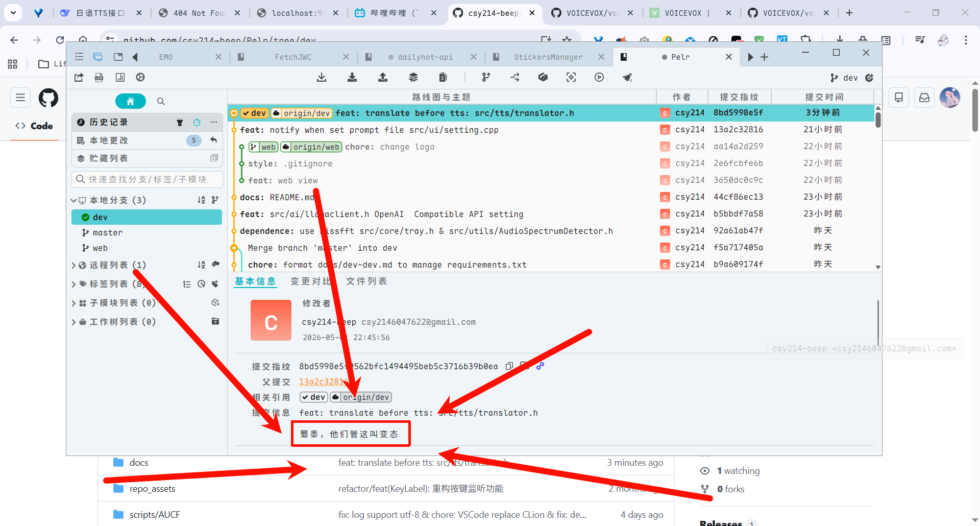Screen dimensions: 980x526
Task: Clear history filters icon in 历史记录 row
Action: tap(180, 122)
